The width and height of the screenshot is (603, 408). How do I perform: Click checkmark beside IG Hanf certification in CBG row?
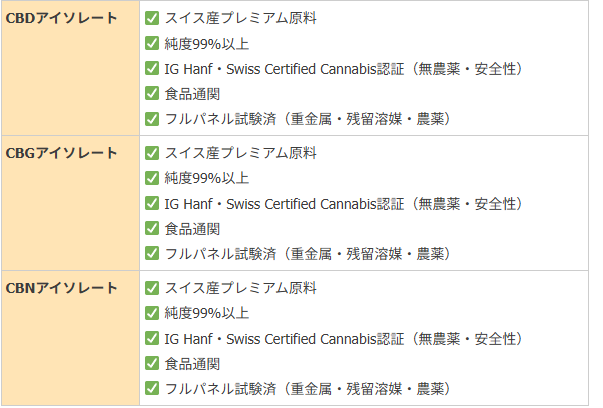(x=152, y=203)
